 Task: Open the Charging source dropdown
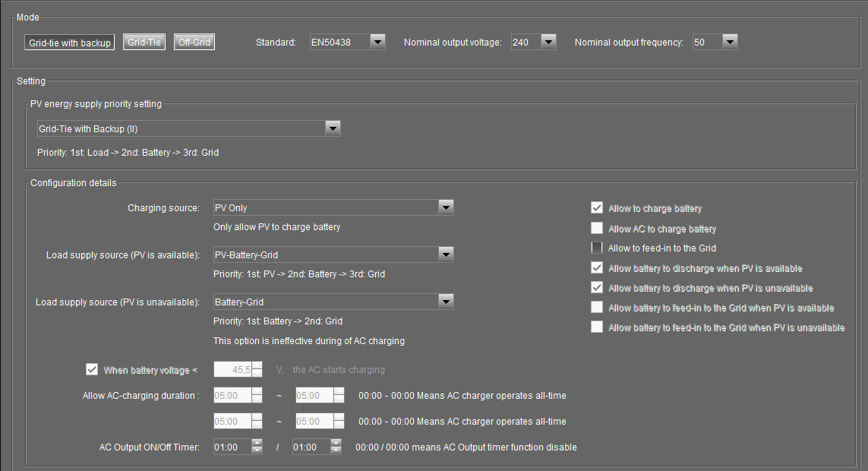click(x=446, y=207)
